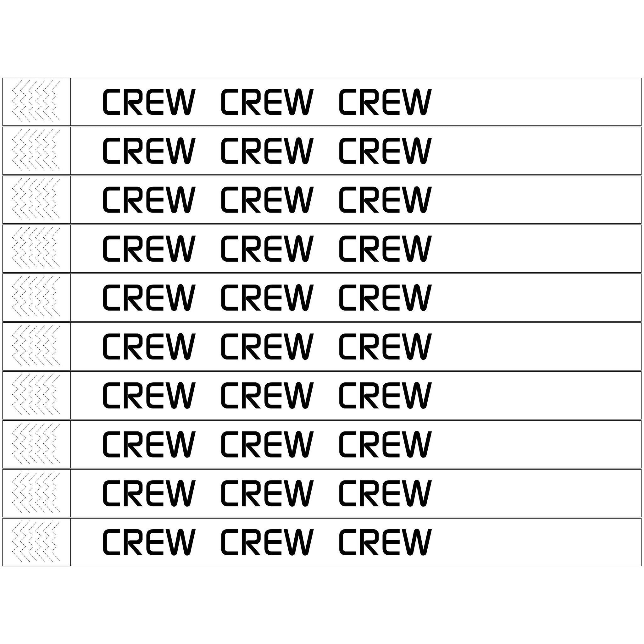
Task: Click the adhesive tab pattern on the top wristband
Action: pyautogui.click(x=36, y=101)
